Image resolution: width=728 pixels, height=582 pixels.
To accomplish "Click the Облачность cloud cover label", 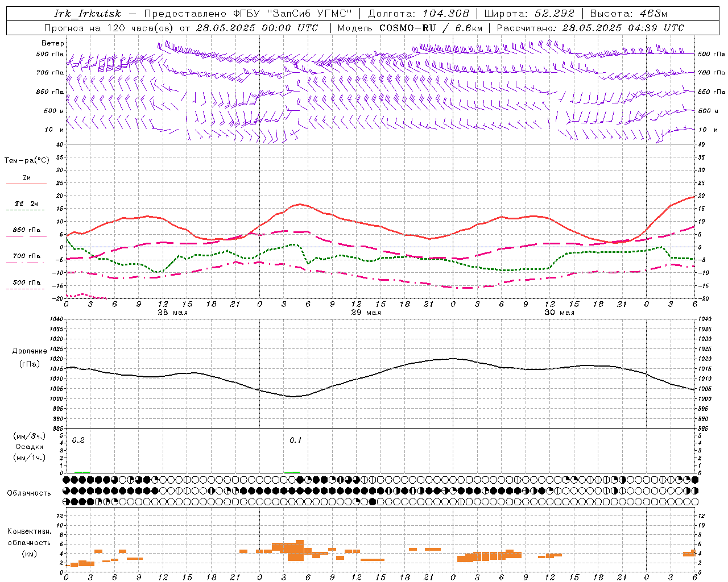I will tap(29, 493).
